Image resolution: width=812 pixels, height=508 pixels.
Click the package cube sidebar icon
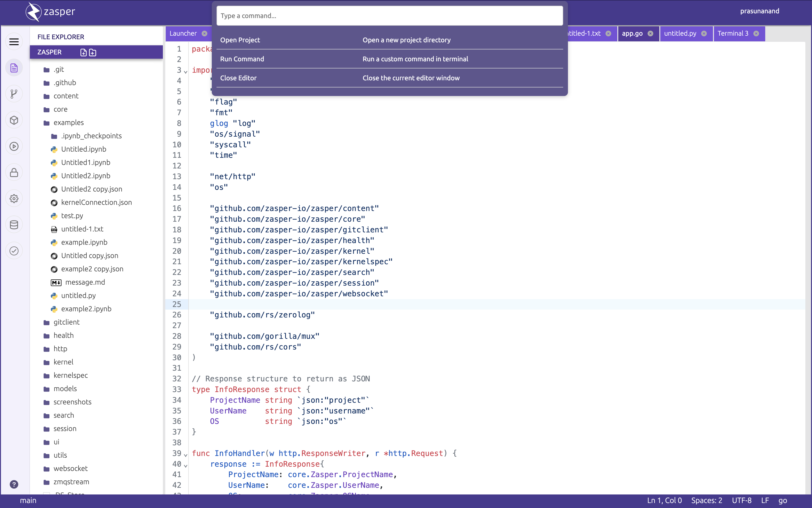point(14,120)
